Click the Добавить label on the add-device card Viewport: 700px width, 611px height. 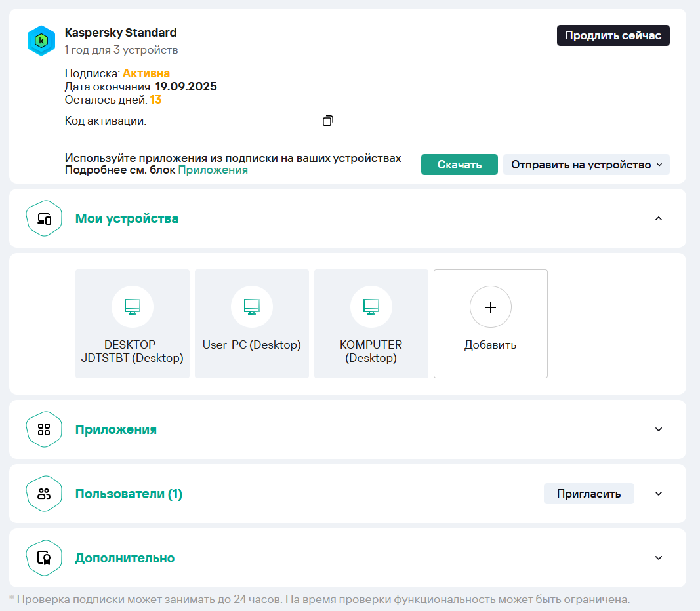[x=490, y=345]
